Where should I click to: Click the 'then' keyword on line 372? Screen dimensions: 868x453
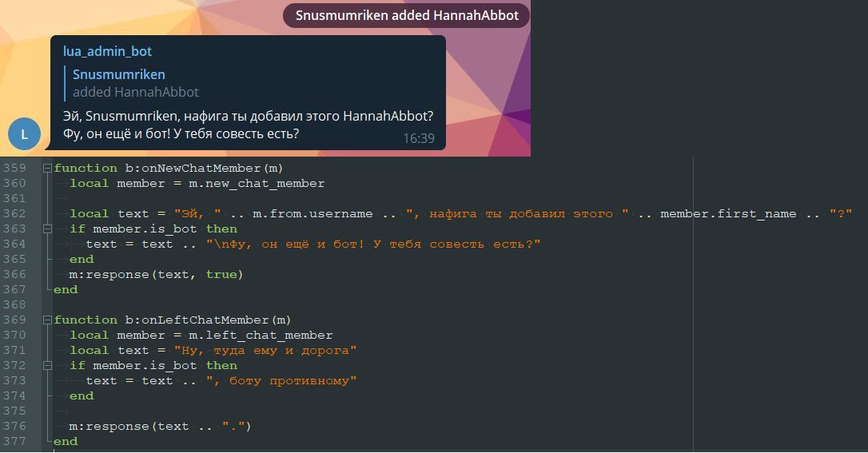click(221, 366)
